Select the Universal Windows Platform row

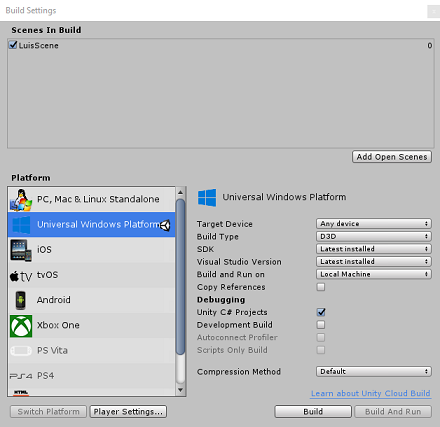pos(91,225)
